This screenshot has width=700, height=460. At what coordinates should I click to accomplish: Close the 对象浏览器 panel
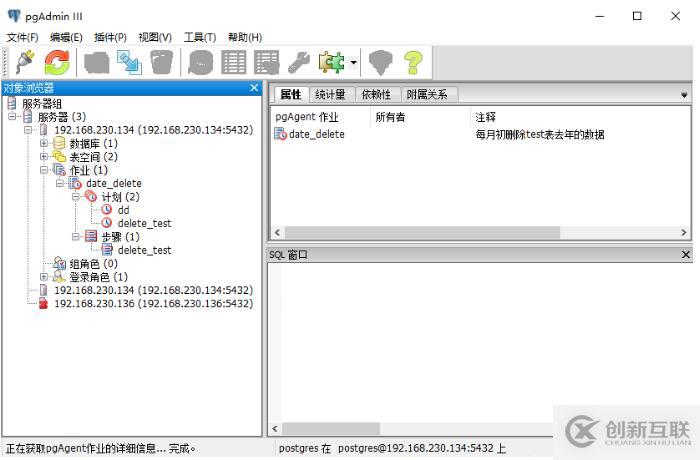(x=254, y=88)
